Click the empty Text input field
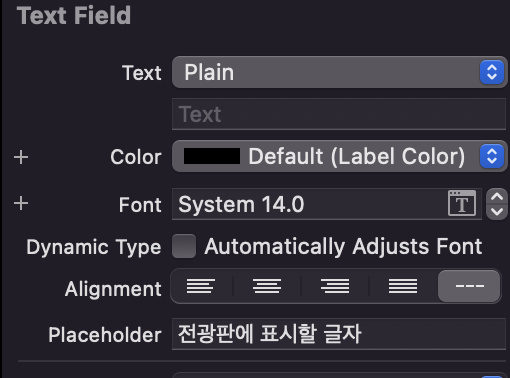The height and width of the screenshot is (378, 510). click(339, 114)
